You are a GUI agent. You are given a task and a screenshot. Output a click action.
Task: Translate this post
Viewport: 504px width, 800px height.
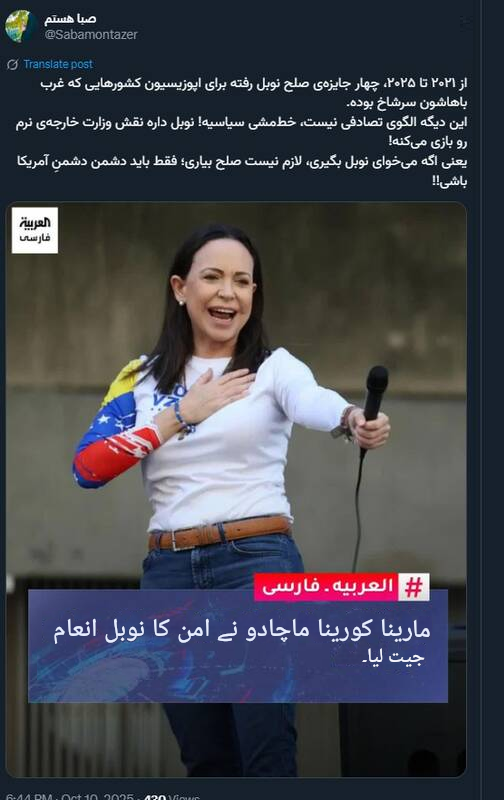pyautogui.click(x=58, y=64)
